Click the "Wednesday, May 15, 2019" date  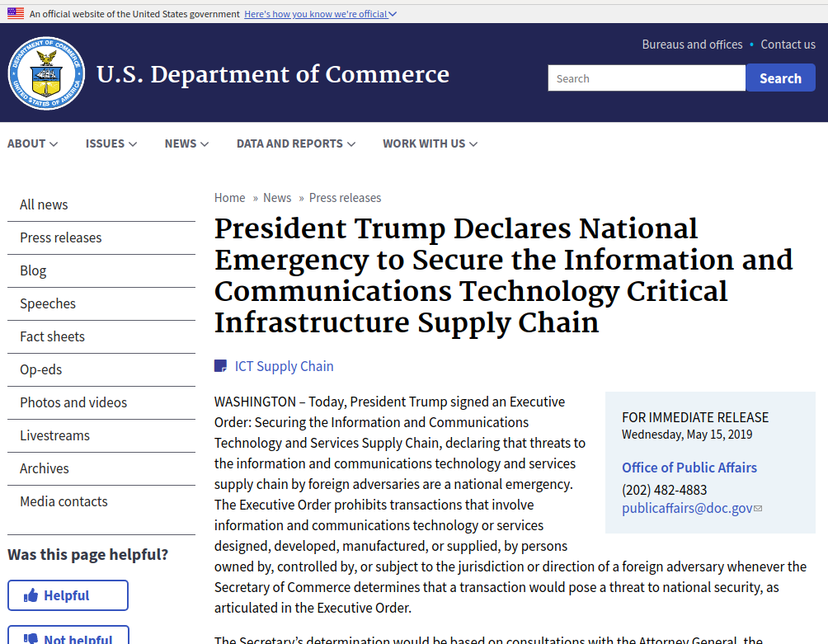coord(686,435)
